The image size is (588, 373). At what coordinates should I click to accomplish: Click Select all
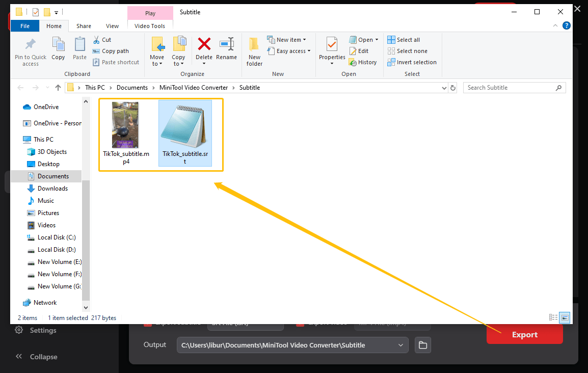404,40
